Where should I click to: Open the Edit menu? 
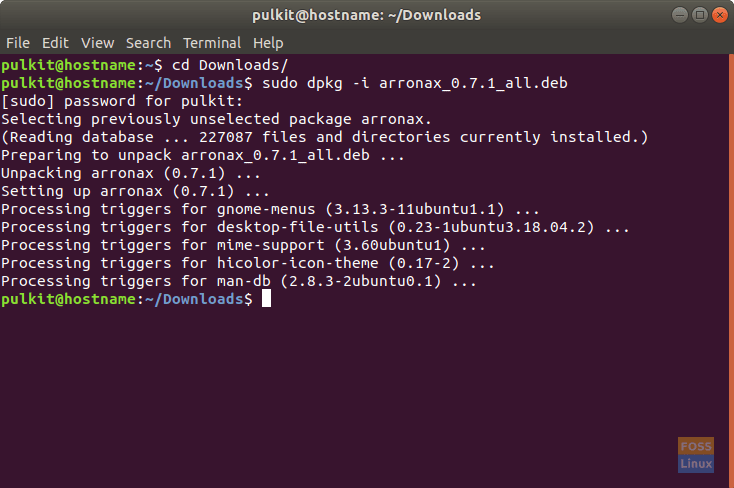pos(55,43)
